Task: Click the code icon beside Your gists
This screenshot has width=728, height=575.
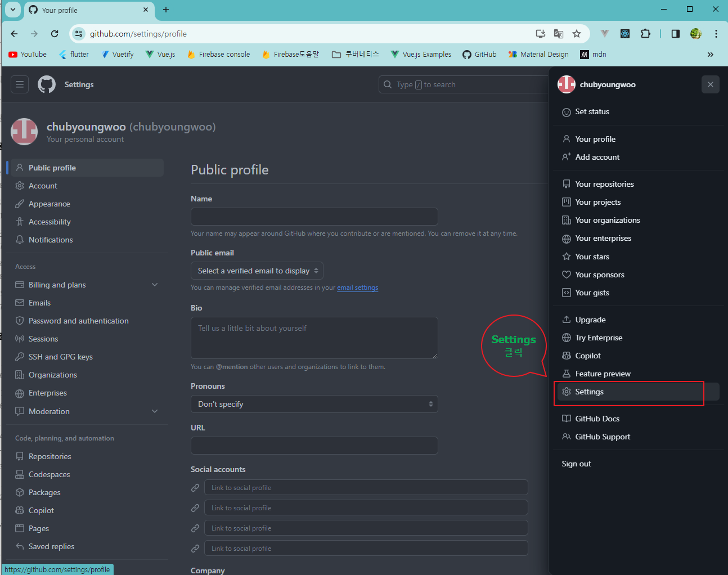Action: [567, 293]
